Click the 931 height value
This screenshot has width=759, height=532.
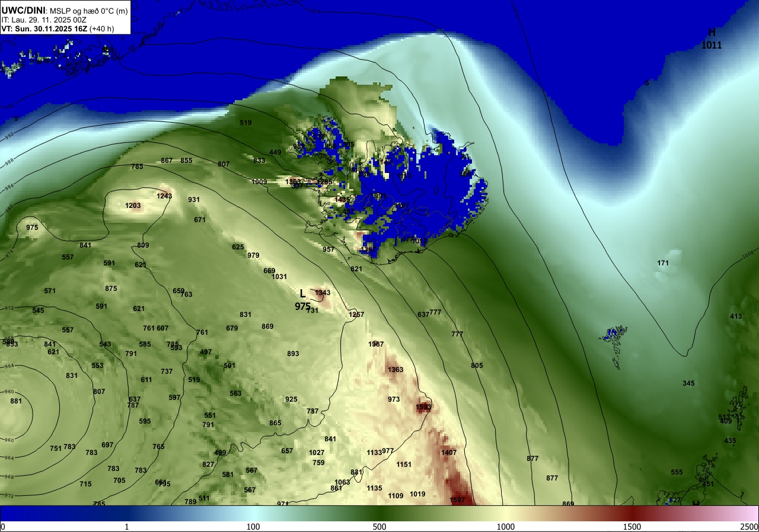[194, 200]
